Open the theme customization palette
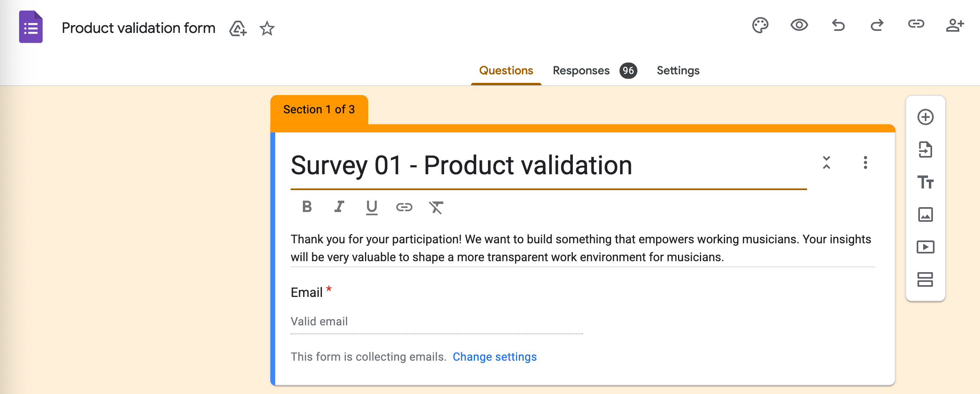This screenshot has height=394, width=980. [x=760, y=25]
